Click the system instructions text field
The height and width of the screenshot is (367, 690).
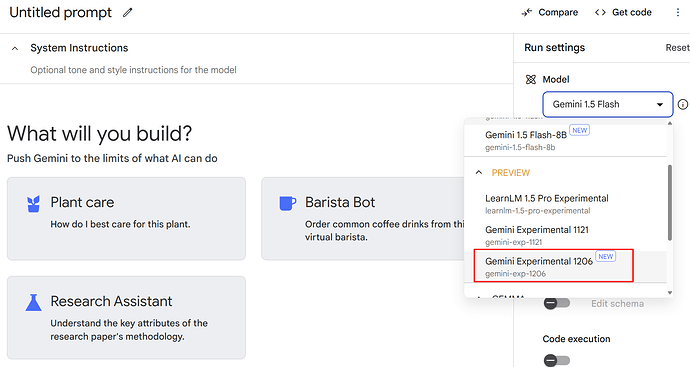click(x=133, y=70)
